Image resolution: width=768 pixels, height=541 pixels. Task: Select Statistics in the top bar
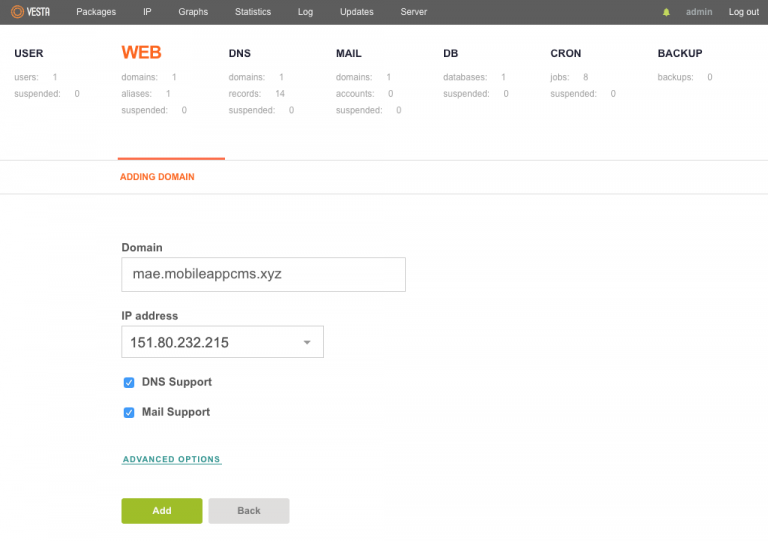[252, 12]
